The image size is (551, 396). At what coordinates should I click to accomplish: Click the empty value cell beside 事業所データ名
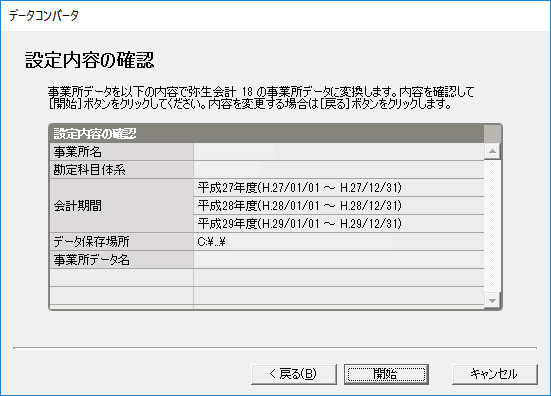[338, 260]
